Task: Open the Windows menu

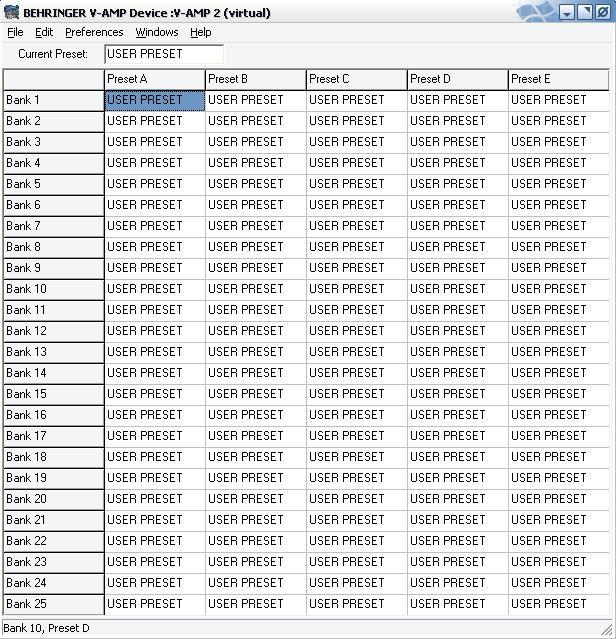Action: pyautogui.click(x=157, y=32)
